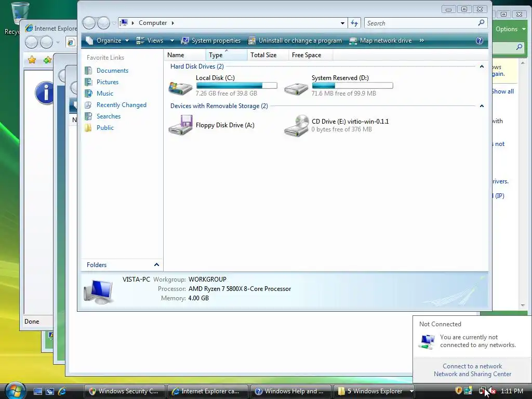532x399 pixels.
Task: Open Local Disk (C:) drive icon
Action: click(x=180, y=88)
